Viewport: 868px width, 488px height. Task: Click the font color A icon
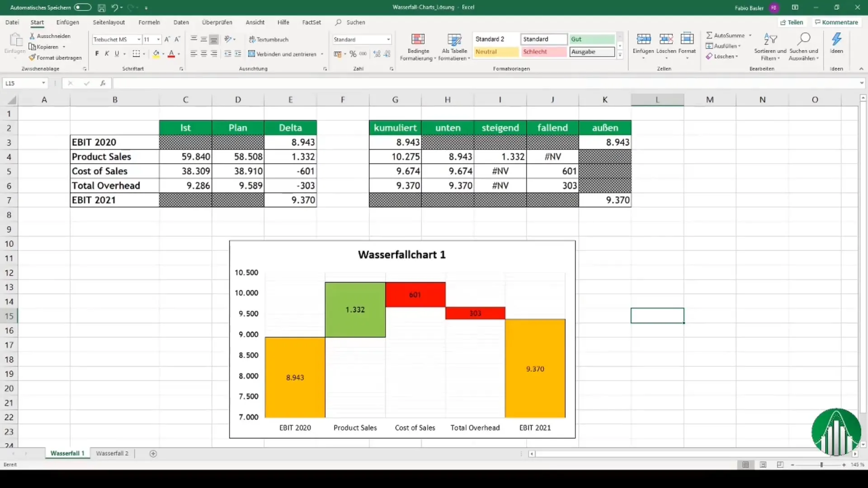171,54
